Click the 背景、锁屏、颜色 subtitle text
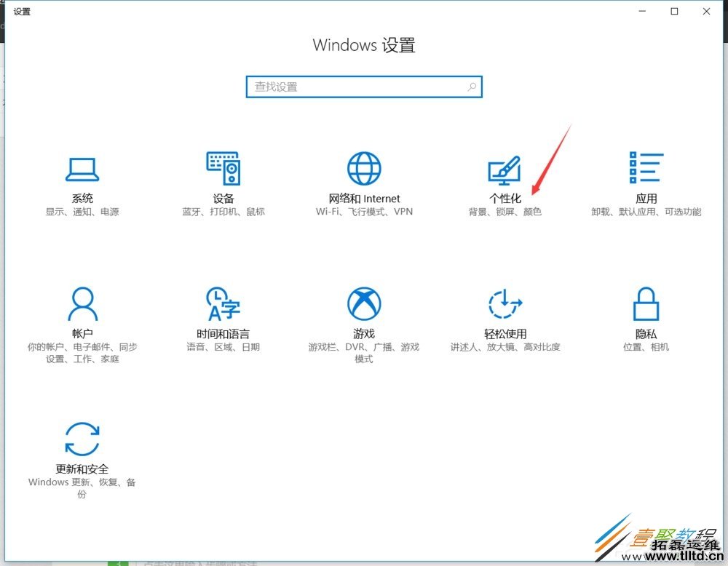Viewport: 728px width, 566px height. (x=505, y=212)
